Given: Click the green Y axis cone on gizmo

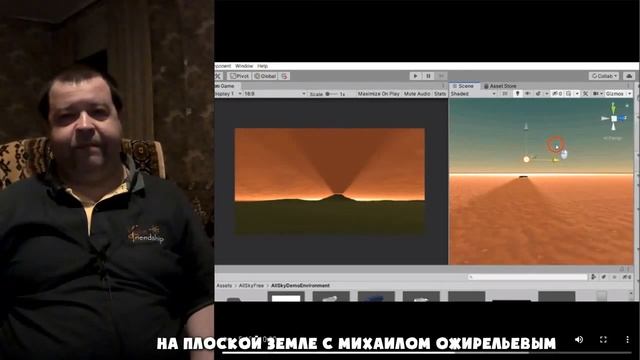Looking at the screenshot, I should click(x=613, y=108).
